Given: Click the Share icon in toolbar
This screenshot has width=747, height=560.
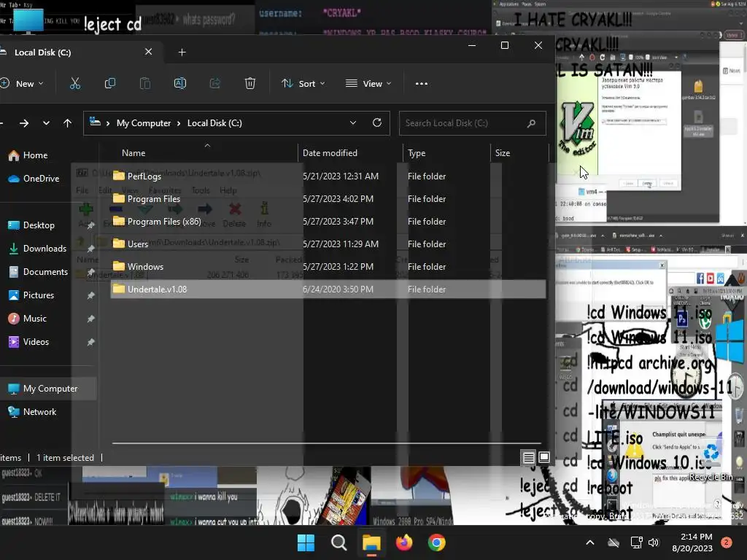Looking at the screenshot, I should 215,83.
